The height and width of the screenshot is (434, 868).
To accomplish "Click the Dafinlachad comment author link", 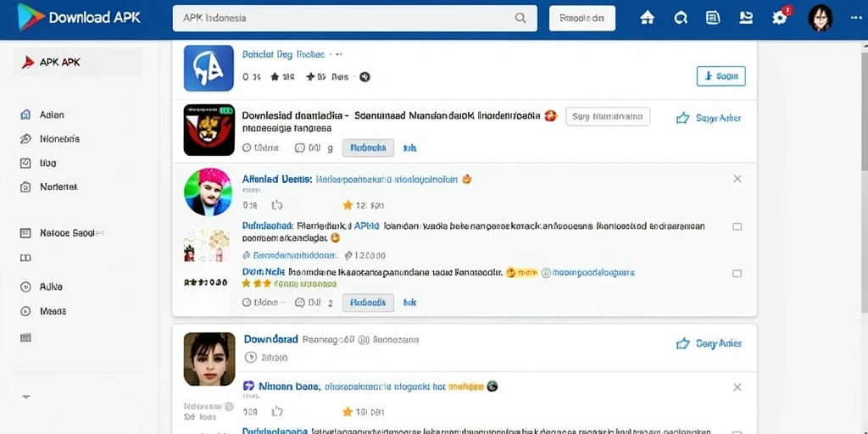I will (x=267, y=225).
